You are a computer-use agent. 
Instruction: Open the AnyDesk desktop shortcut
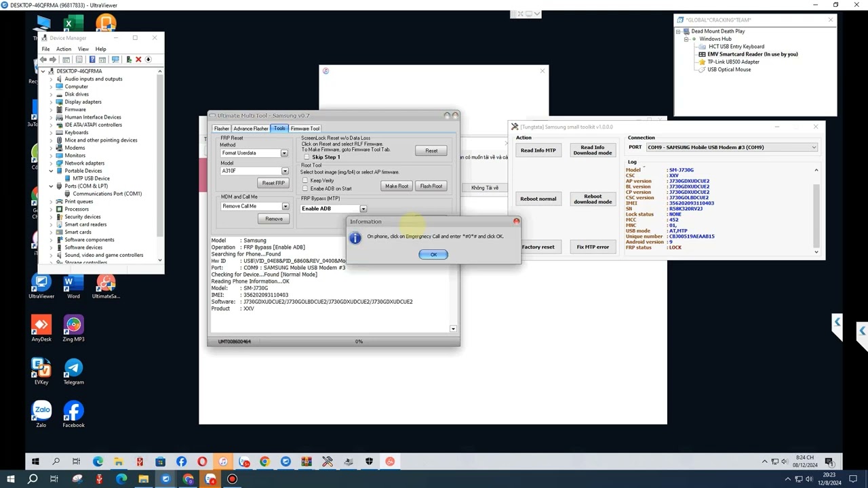coord(41,329)
